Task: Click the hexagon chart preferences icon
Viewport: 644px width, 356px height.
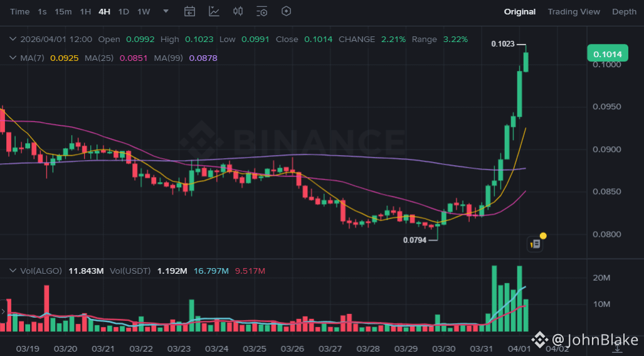Action: [x=287, y=11]
